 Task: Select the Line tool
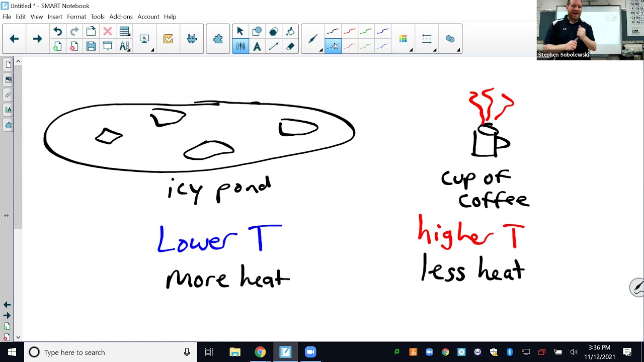pyautogui.click(x=273, y=47)
